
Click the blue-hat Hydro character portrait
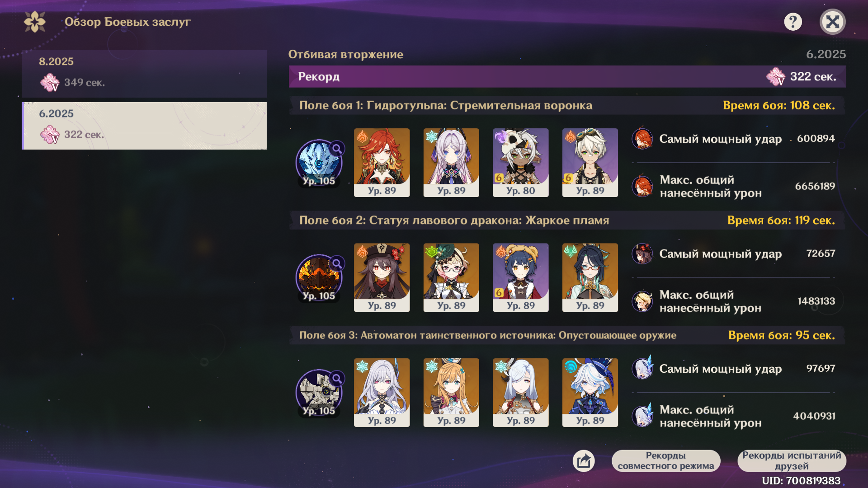pos(590,392)
